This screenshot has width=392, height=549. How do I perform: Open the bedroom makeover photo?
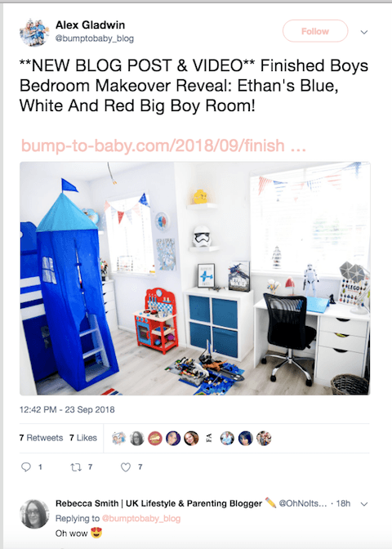(195, 279)
